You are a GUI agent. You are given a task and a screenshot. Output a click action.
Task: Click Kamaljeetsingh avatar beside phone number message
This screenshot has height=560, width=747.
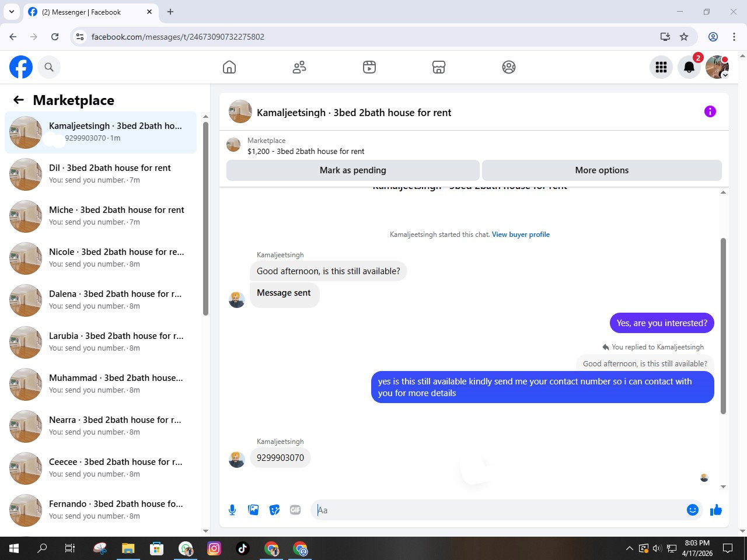click(237, 460)
